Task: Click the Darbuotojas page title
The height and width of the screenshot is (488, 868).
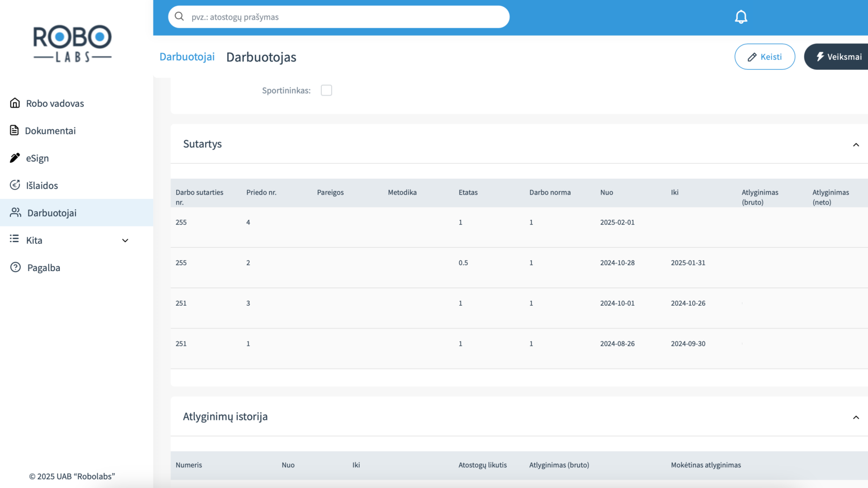Action: point(261,57)
